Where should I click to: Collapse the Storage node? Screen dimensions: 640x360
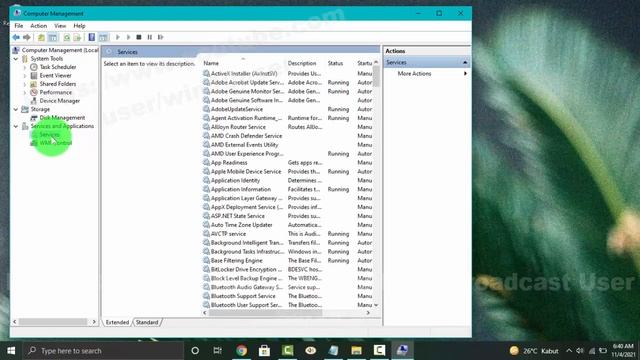16,109
